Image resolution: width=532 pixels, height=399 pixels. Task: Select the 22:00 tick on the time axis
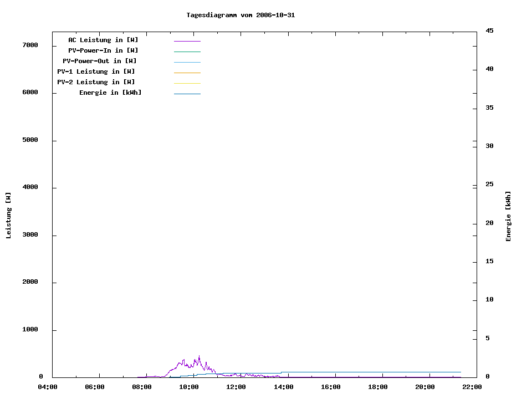click(x=472, y=387)
